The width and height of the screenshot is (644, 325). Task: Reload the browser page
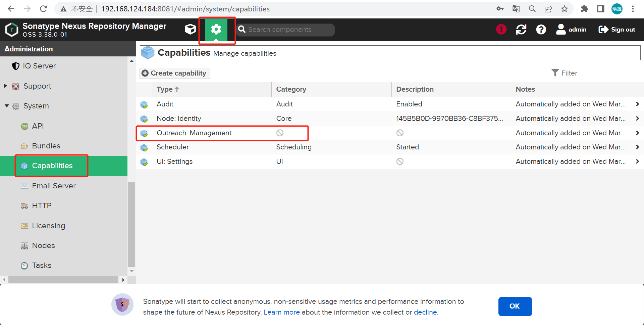pos(43,9)
